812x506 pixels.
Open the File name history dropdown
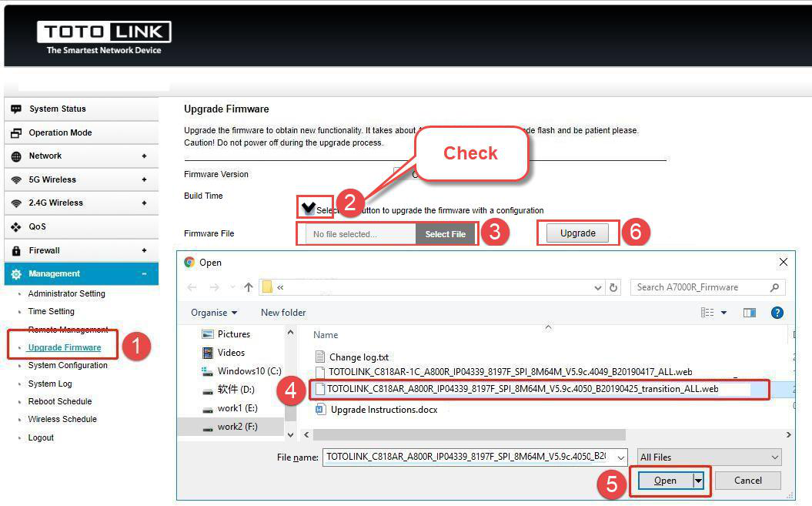click(x=620, y=457)
